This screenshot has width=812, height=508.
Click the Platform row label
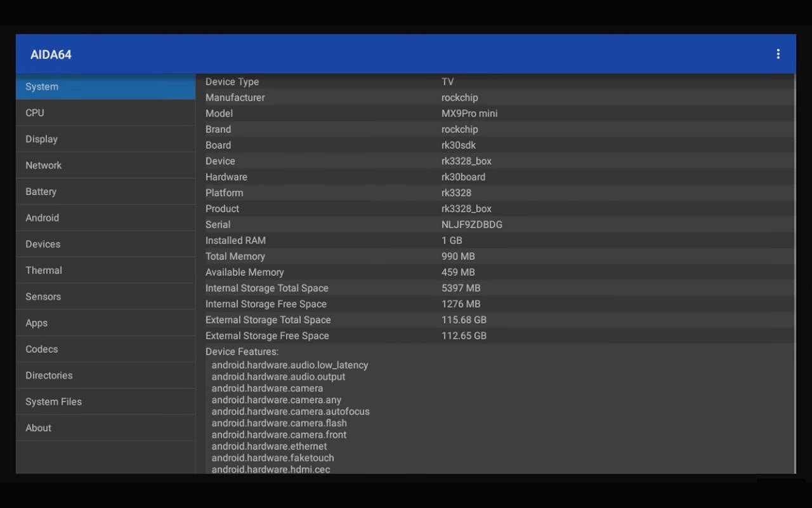click(x=225, y=193)
